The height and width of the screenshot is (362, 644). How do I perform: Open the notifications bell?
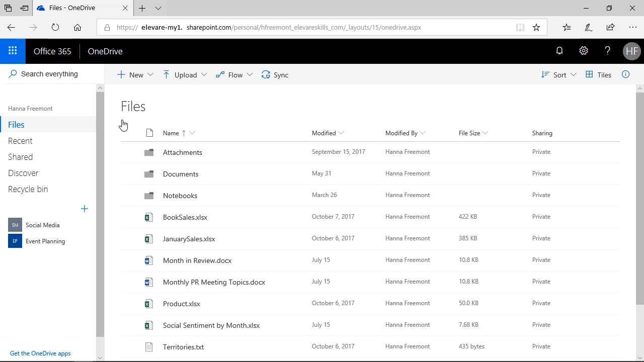click(559, 51)
